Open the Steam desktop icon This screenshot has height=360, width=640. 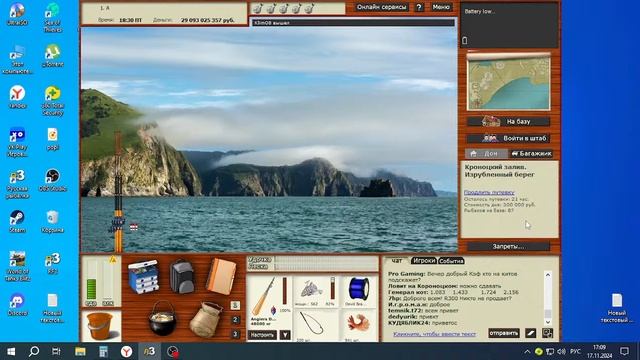tap(17, 221)
